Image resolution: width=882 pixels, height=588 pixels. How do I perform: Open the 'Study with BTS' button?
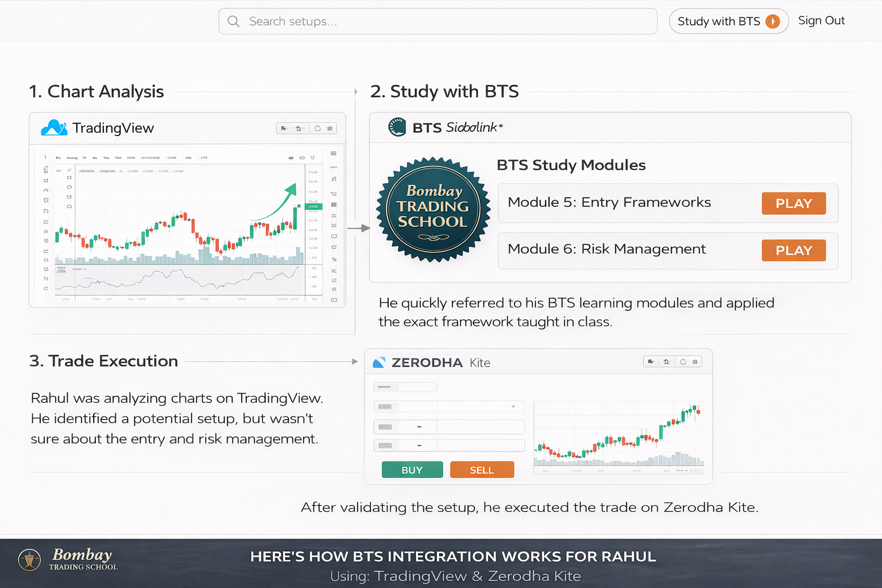point(729,21)
